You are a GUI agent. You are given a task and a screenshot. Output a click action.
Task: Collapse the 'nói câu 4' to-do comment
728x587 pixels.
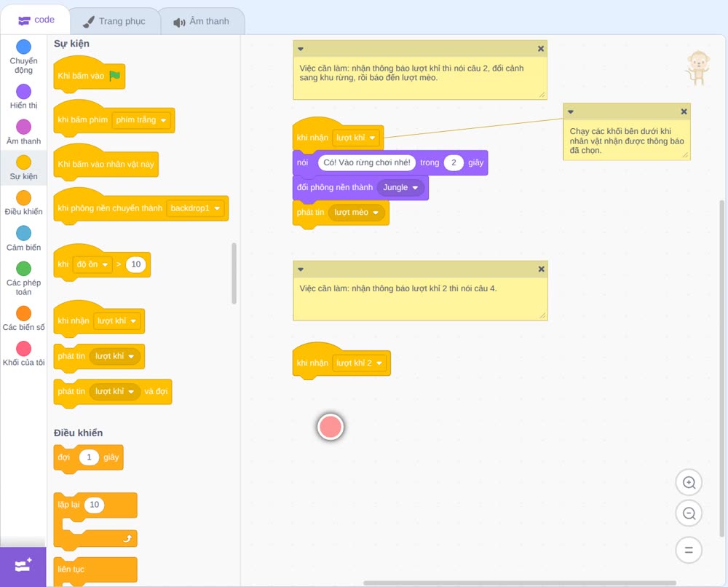click(301, 269)
